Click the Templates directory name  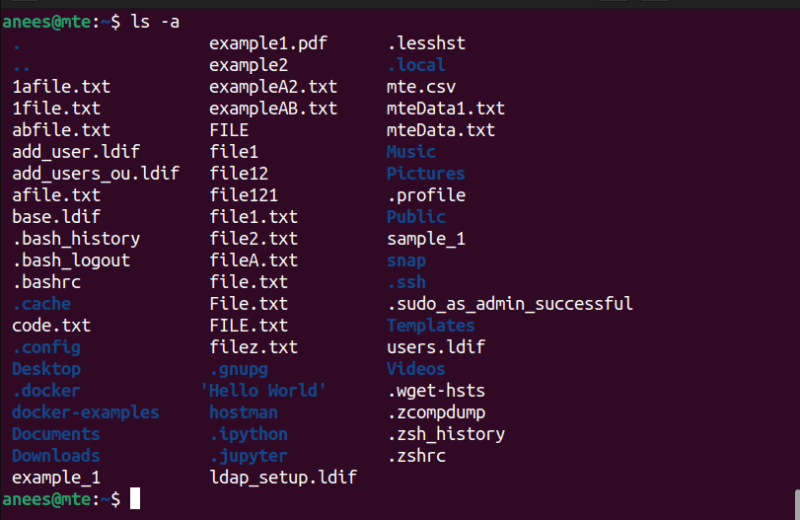[431, 325]
